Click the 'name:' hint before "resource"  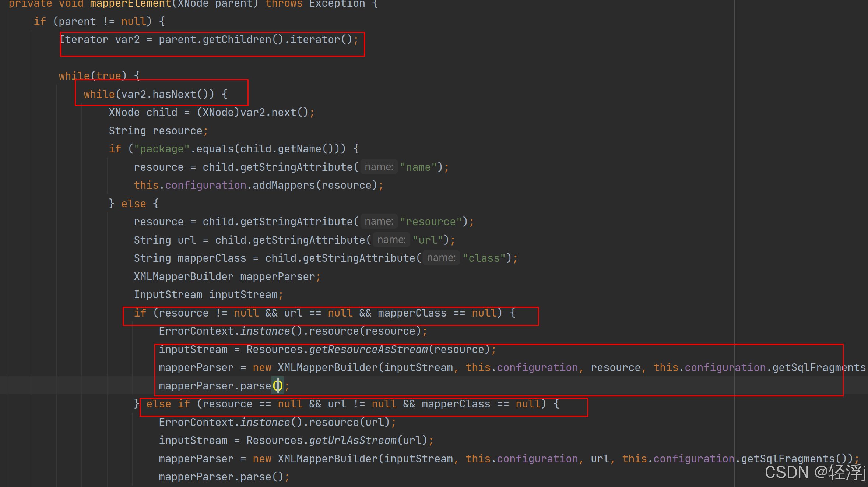click(379, 222)
